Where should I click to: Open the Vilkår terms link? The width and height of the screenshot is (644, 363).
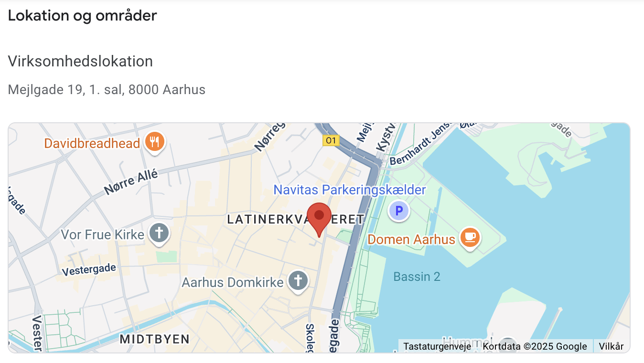click(x=611, y=346)
